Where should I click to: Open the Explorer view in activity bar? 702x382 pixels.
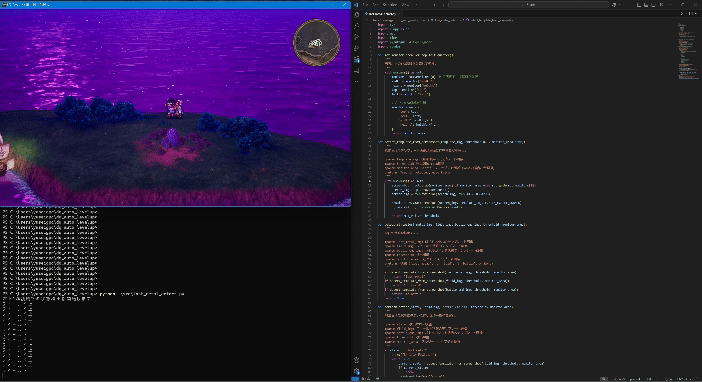tap(357, 14)
